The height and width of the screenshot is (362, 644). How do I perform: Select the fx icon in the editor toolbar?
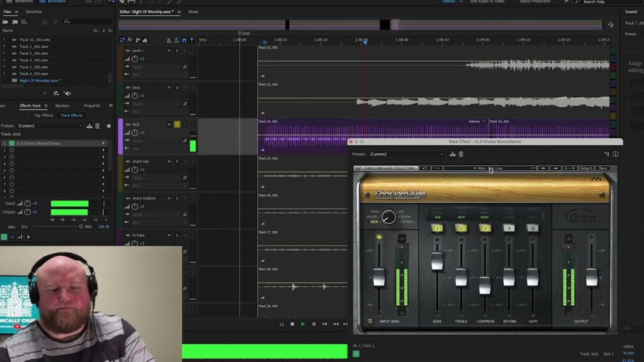click(130, 40)
